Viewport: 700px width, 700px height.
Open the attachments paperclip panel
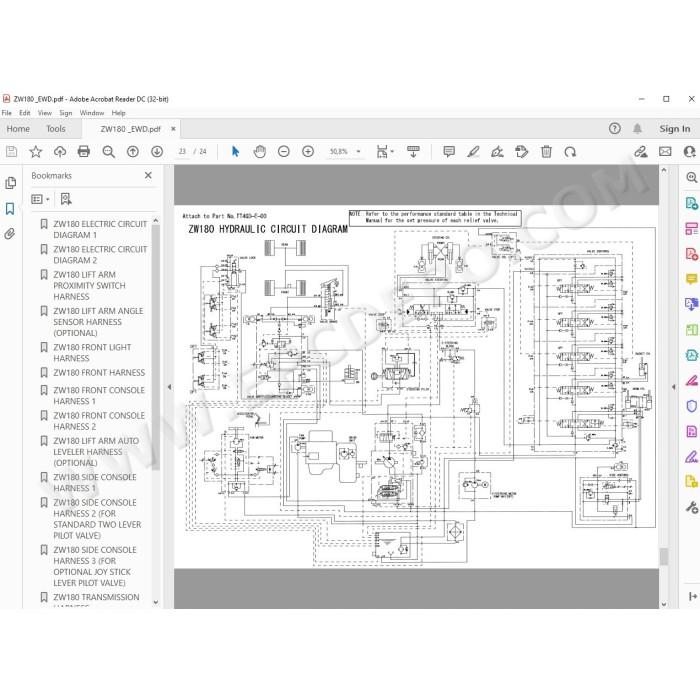coord(10,234)
